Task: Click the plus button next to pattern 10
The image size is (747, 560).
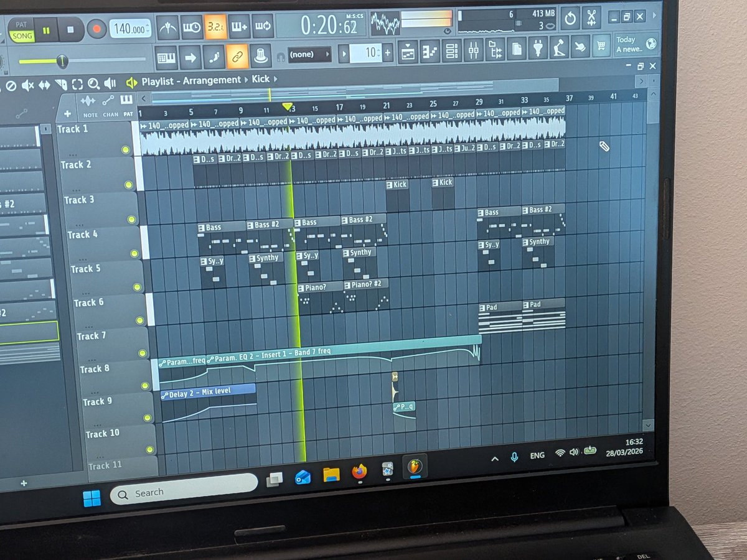Action: (388, 52)
